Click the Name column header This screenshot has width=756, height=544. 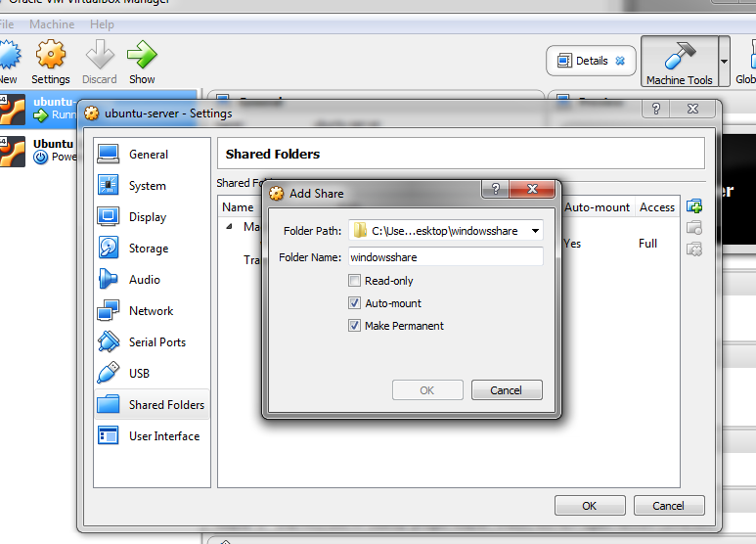click(239, 207)
